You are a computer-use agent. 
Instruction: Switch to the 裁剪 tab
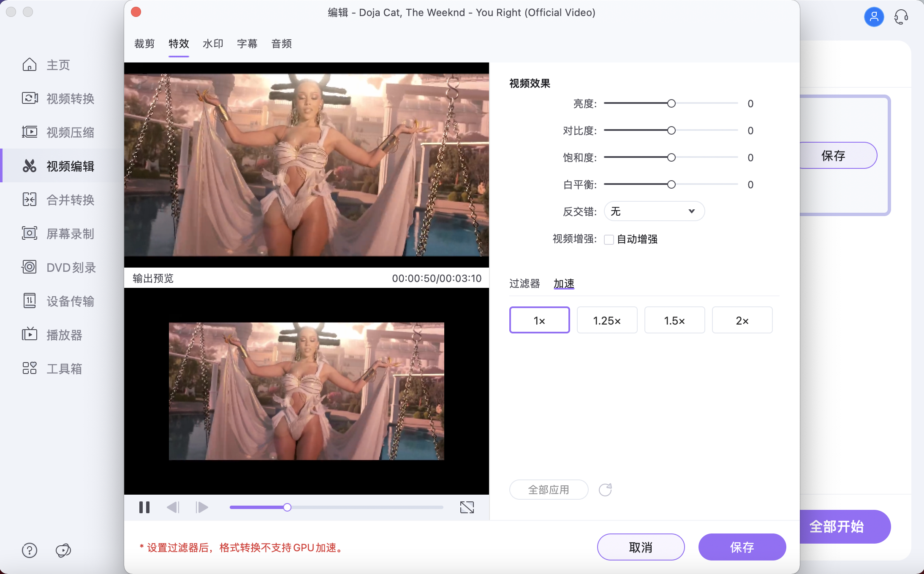pyautogui.click(x=144, y=43)
